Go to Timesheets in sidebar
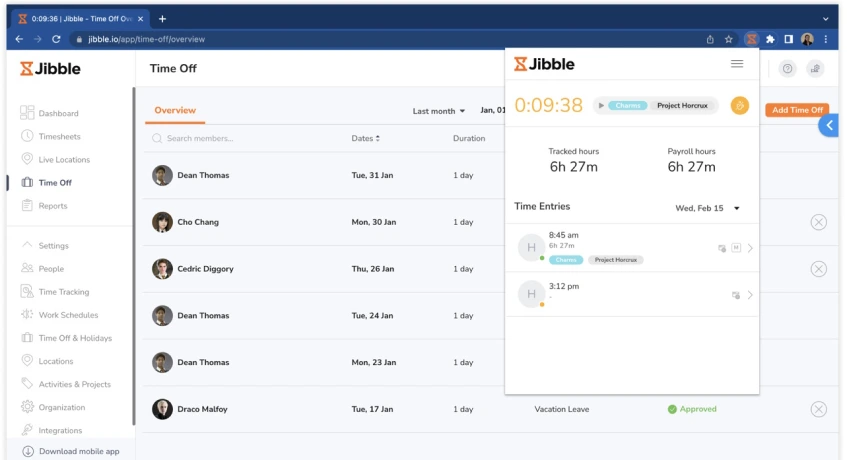 pyautogui.click(x=59, y=136)
